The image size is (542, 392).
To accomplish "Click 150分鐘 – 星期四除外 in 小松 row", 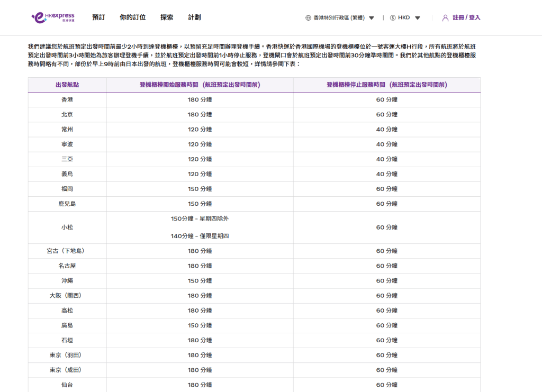I will tap(200, 218).
